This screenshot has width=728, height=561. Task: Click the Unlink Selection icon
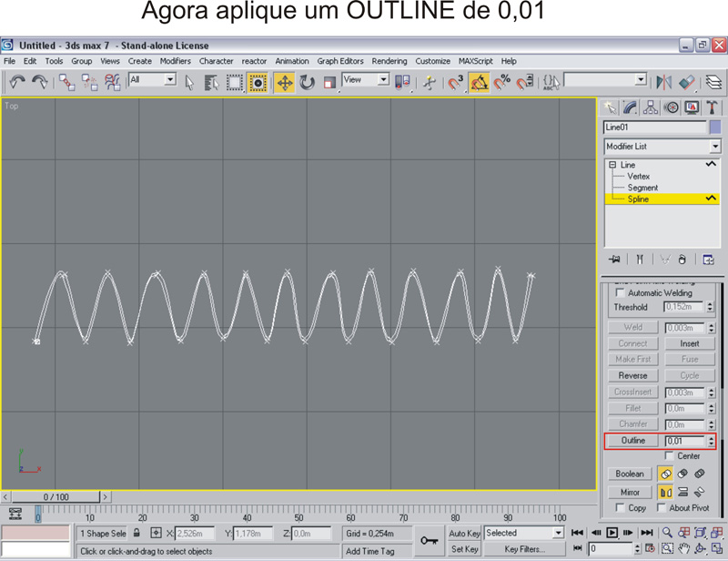[89, 82]
